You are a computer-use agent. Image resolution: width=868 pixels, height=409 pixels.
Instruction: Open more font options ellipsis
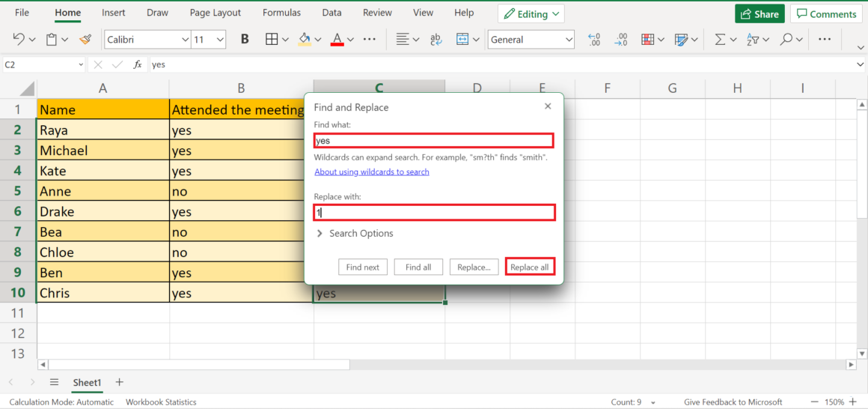tap(369, 40)
